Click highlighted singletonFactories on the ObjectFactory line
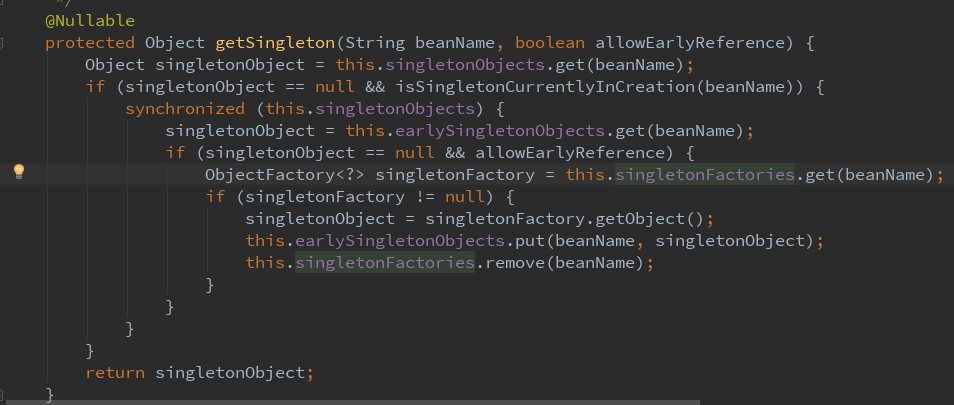The image size is (954, 405). click(705, 175)
